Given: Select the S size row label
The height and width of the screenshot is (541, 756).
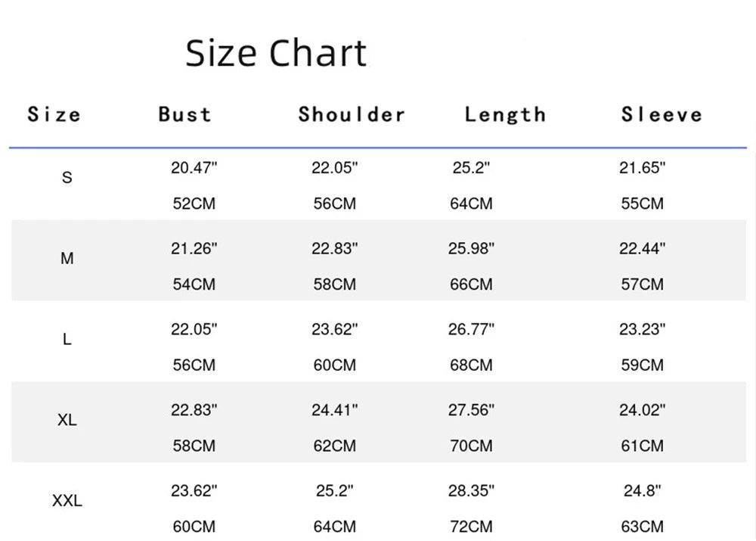Looking at the screenshot, I should 67,179.
